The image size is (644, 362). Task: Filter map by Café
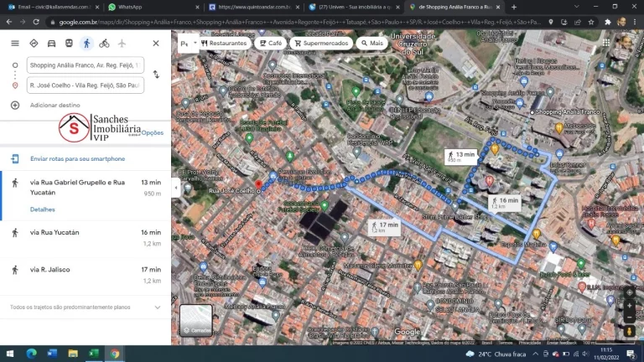click(271, 43)
